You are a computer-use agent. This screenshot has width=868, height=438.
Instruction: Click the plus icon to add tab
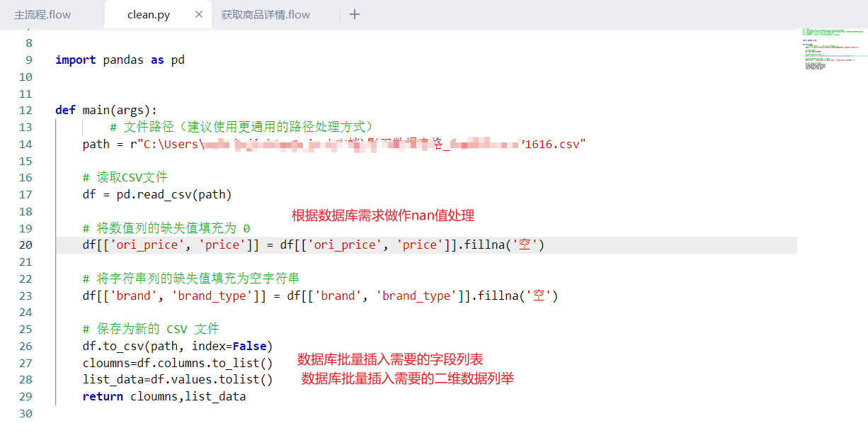click(355, 14)
